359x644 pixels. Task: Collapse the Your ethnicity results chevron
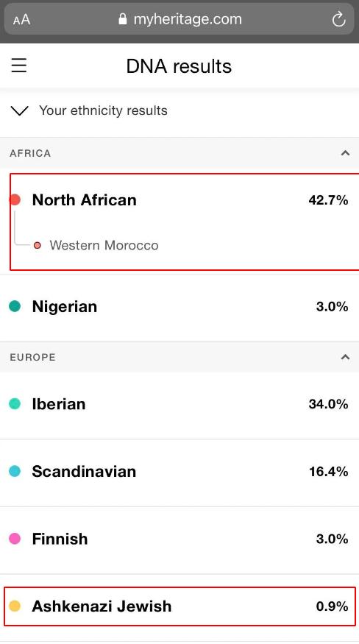tap(19, 110)
